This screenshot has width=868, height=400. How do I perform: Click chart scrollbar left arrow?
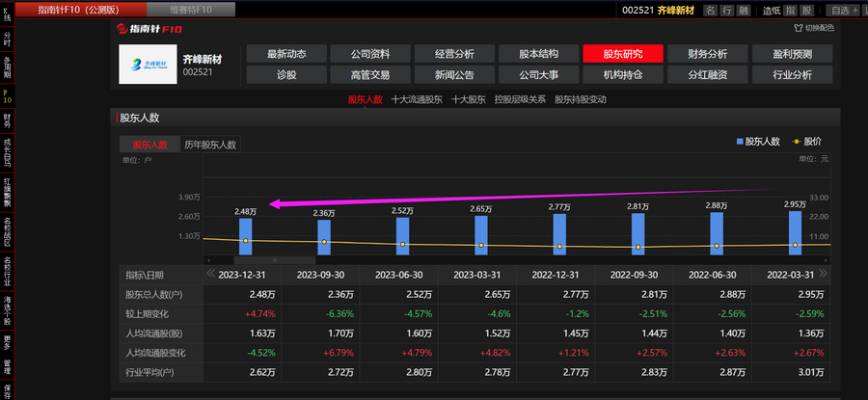[208, 260]
